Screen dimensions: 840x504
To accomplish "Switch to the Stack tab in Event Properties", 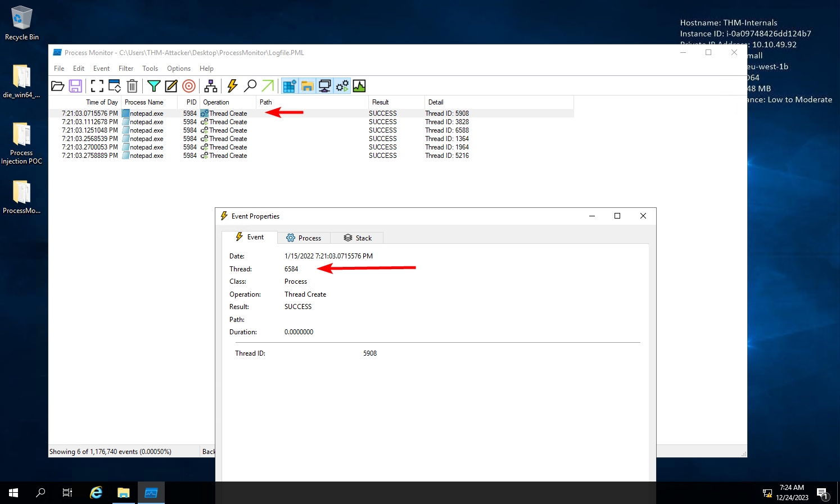I will pyautogui.click(x=357, y=238).
